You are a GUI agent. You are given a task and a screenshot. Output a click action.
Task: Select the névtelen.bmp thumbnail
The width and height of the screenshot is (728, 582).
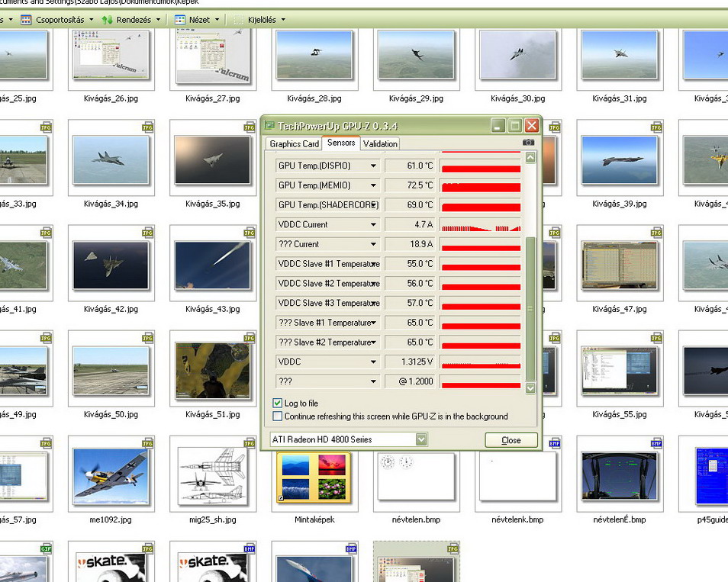pos(416,476)
